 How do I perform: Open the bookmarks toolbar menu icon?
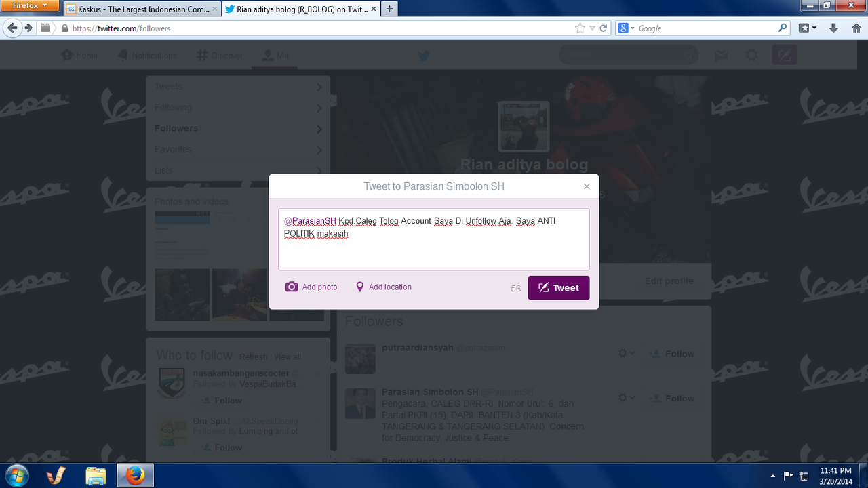click(807, 28)
